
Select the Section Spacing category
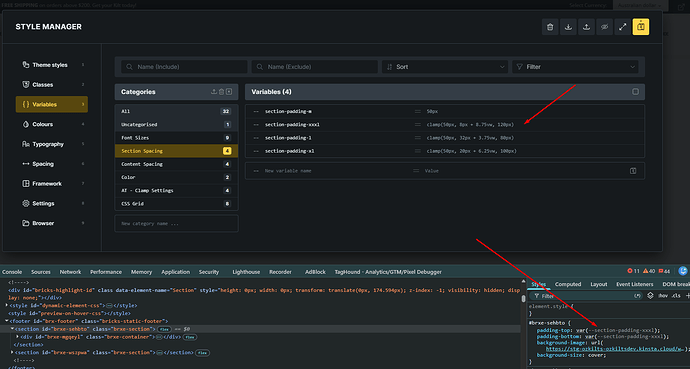click(176, 151)
